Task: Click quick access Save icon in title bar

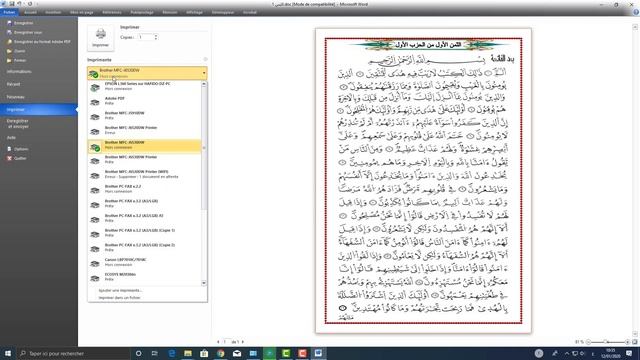Action: click(x=12, y=4)
